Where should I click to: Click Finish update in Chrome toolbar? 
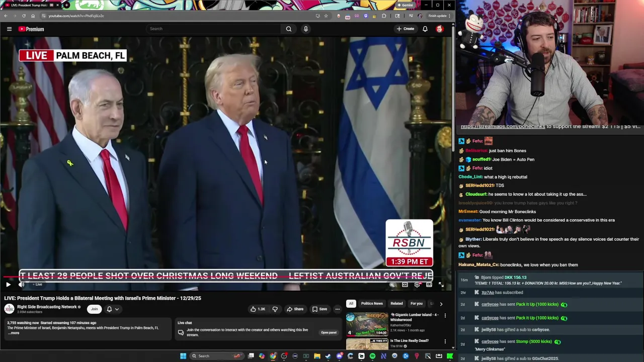[x=439, y=16]
